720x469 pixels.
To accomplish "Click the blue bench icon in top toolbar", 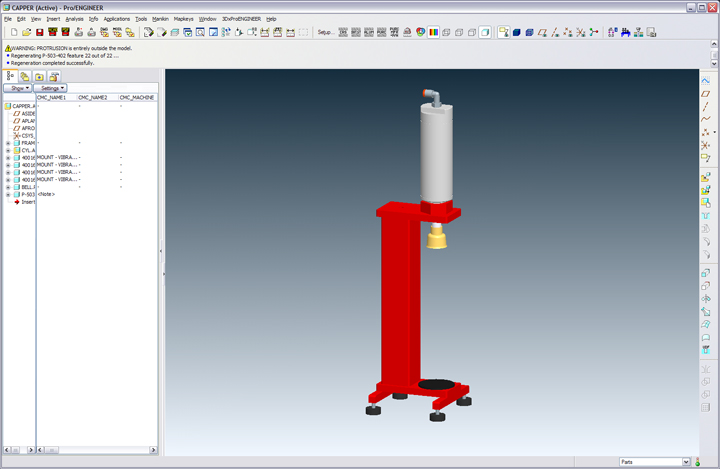I will pos(625,32).
